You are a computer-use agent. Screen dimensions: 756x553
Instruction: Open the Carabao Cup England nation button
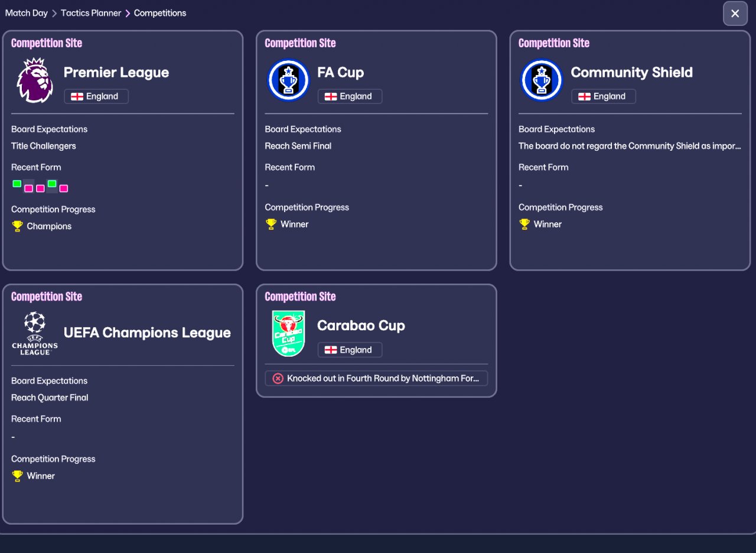pyautogui.click(x=350, y=350)
